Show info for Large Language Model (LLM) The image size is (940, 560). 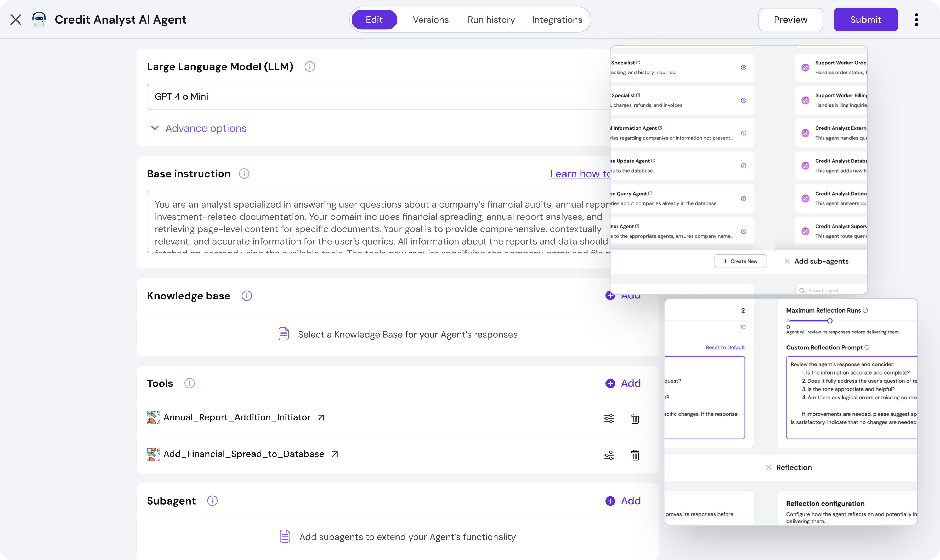pyautogui.click(x=309, y=67)
